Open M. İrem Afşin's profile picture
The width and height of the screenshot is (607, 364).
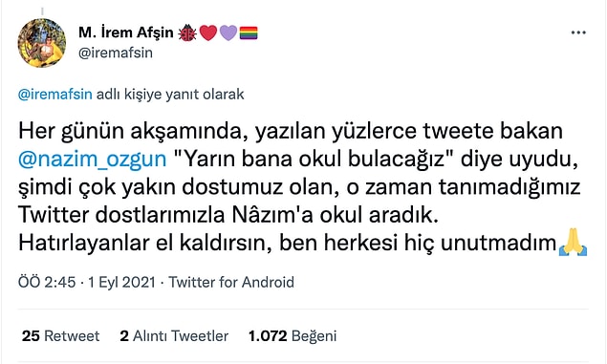[x=42, y=43]
